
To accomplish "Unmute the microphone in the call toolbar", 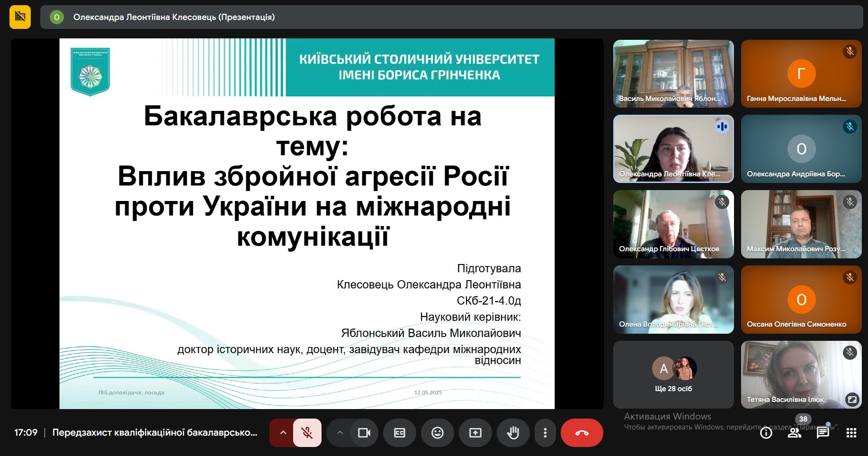I will coord(307,433).
